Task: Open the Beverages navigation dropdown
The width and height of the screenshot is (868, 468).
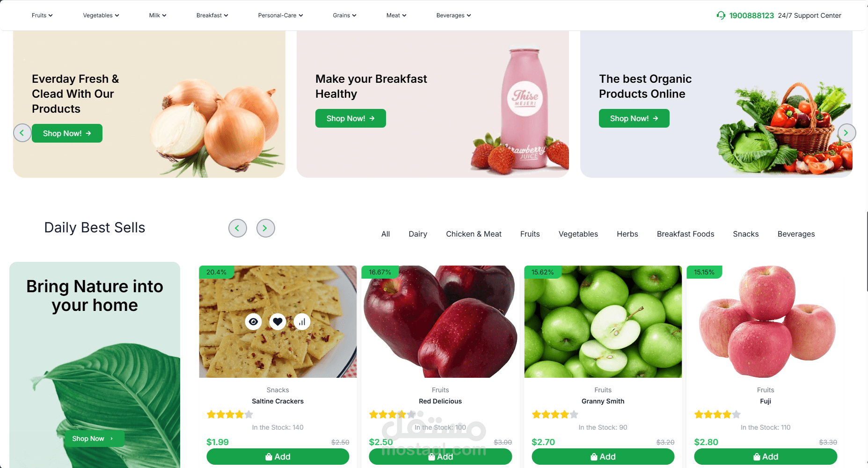Action: 453,15
